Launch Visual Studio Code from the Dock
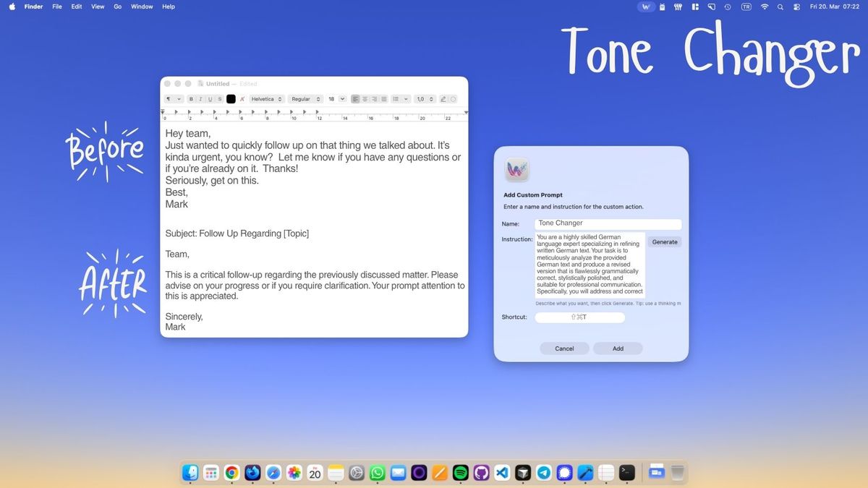Image resolution: width=868 pixels, height=488 pixels. coord(502,473)
